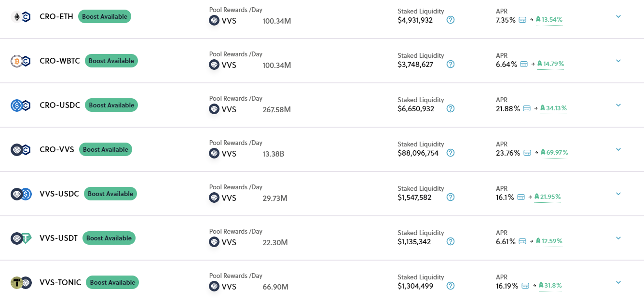Click the VVS-TONIC pair token icon
Image resolution: width=644 pixels, height=303 pixels.
tap(20, 282)
